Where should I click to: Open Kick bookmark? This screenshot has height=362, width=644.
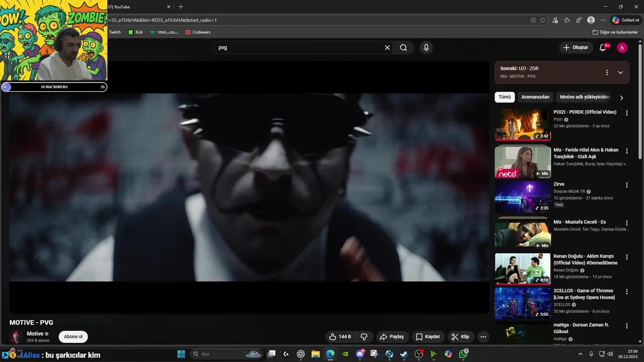pyautogui.click(x=135, y=32)
